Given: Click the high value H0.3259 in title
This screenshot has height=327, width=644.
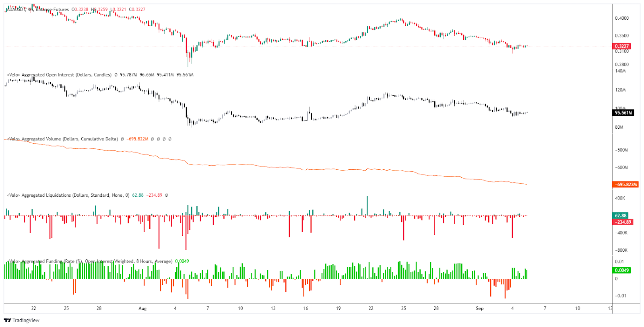Looking at the screenshot, I should 99,9.
